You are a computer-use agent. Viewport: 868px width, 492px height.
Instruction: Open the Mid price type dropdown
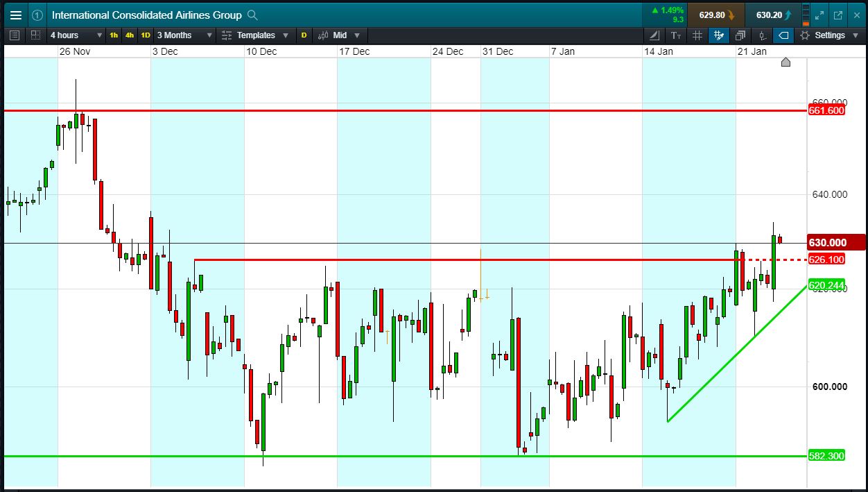[x=339, y=35]
